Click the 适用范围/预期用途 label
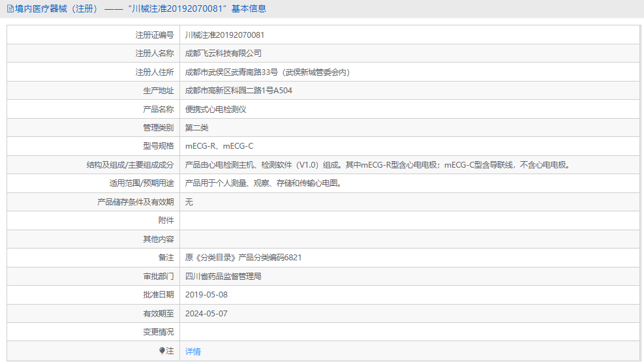 (142, 183)
